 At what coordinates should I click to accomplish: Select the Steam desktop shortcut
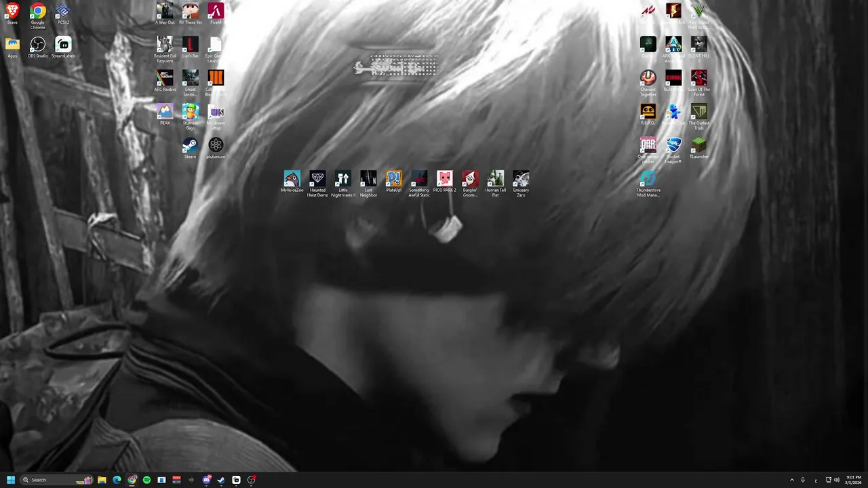191,148
